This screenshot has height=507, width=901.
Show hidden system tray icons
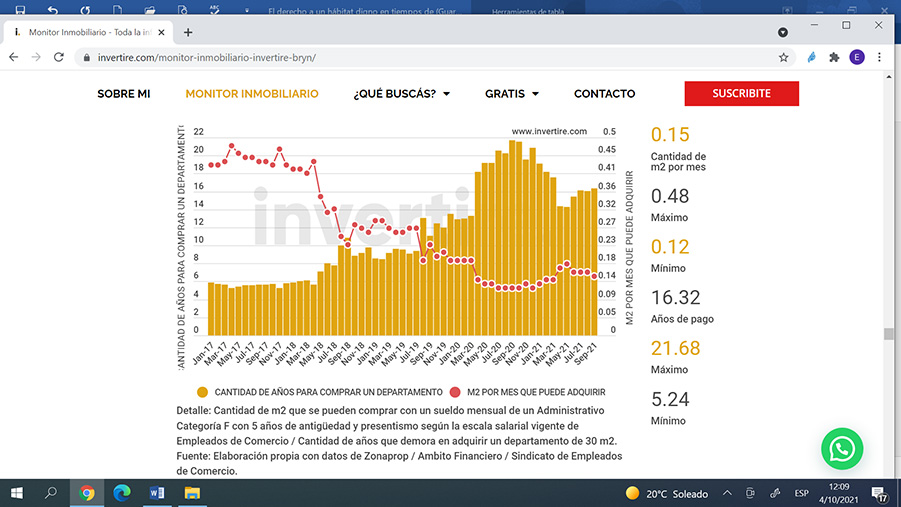tap(727, 493)
